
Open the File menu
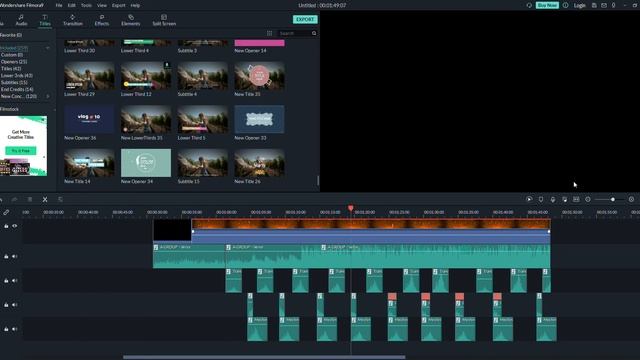tap(59, 5)
